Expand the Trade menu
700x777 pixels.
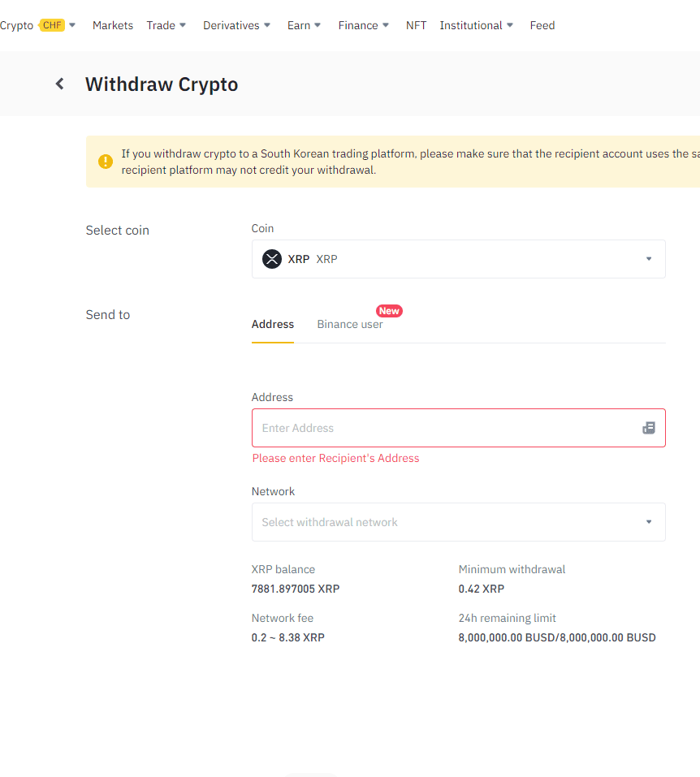click(166, 25)
